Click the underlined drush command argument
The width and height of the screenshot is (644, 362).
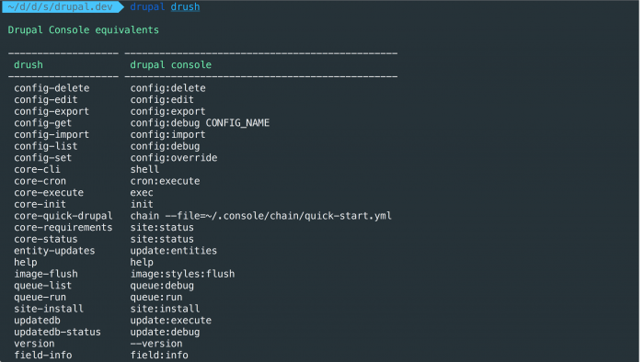(185, 7)
